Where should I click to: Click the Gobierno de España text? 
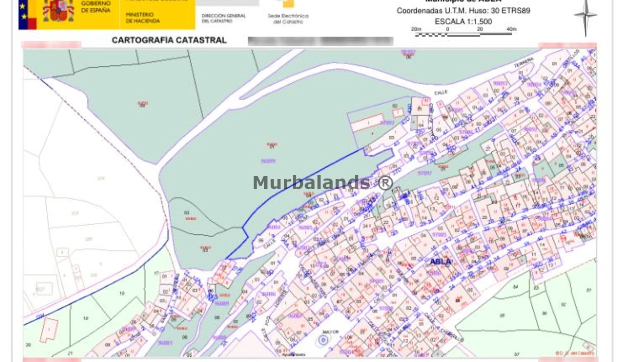(96, 7)
